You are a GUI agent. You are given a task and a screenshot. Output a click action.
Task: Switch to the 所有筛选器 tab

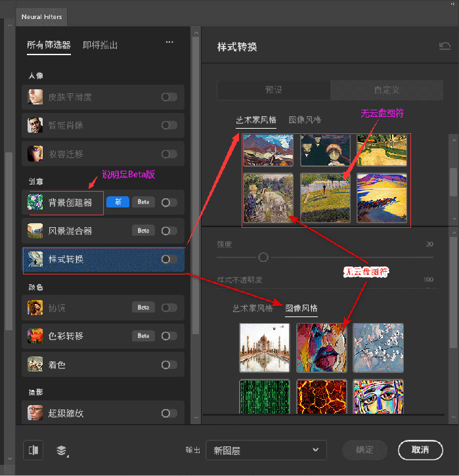tap(49, 45)
